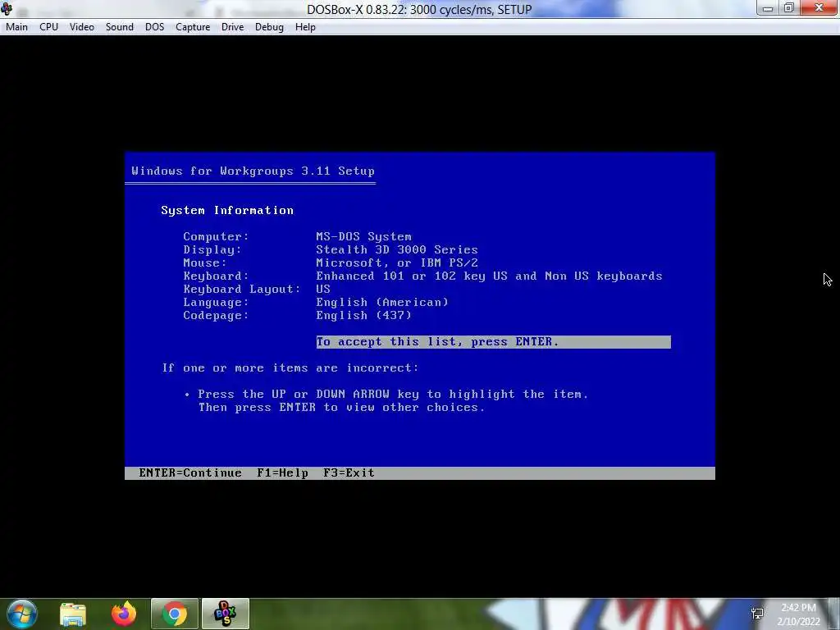Click the 'Mouse:' label
The height and width of the screenshot is (630, 840).
(205, 262)
